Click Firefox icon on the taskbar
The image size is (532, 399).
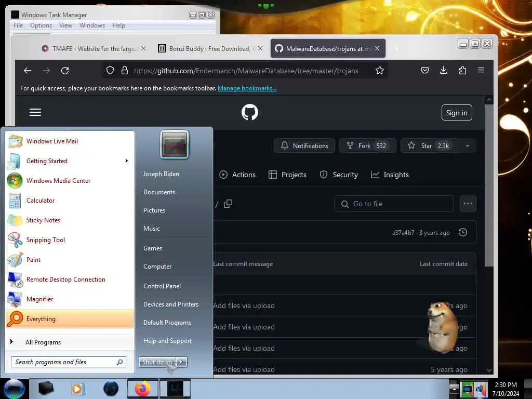coord(143,389)
